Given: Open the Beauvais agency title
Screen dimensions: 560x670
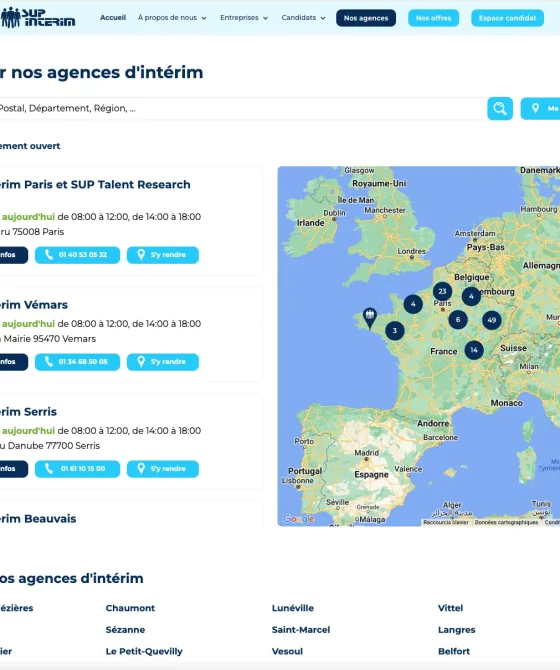Looking at the screenshot, I should pyautogui.click(x=38, y=519).
